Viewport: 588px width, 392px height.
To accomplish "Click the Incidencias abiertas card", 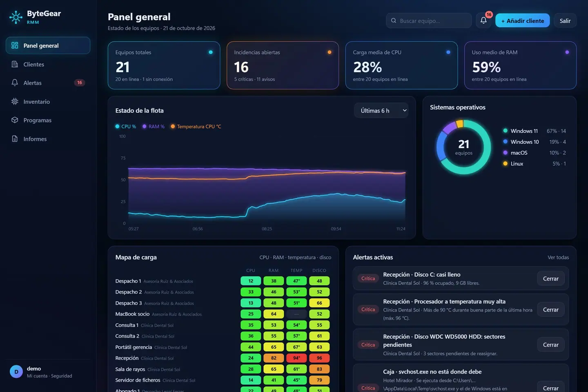I will click(283, 65).
